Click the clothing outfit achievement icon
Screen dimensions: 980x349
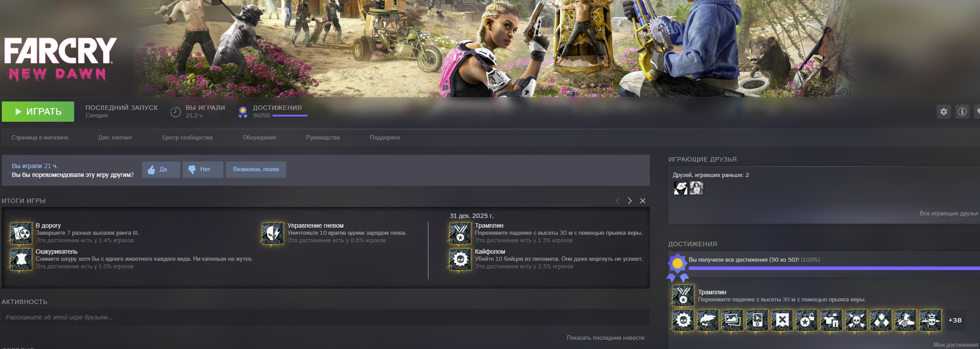(831, 320)
